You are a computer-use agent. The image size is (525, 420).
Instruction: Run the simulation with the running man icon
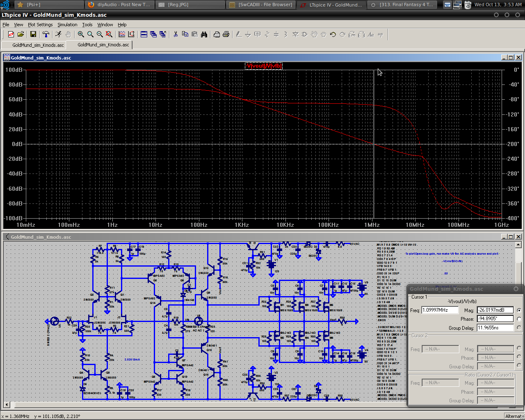point(59,34)
